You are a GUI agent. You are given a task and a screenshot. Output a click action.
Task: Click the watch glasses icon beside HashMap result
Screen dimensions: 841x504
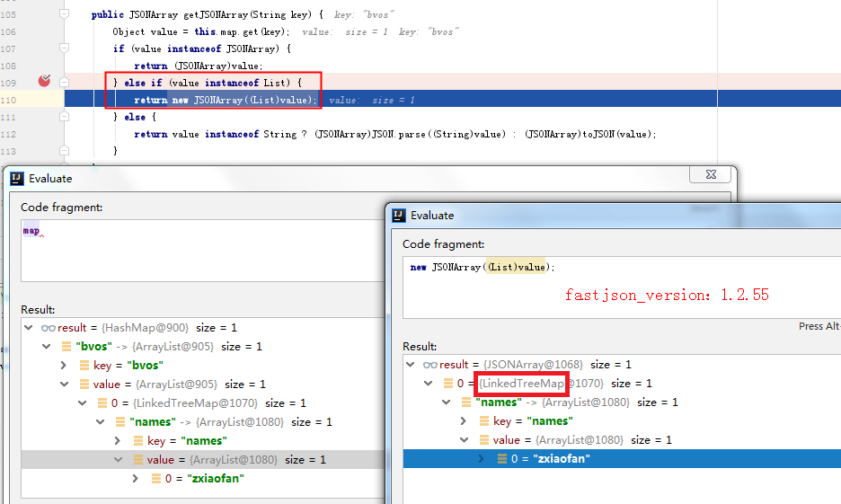click(x=49, y=328)
